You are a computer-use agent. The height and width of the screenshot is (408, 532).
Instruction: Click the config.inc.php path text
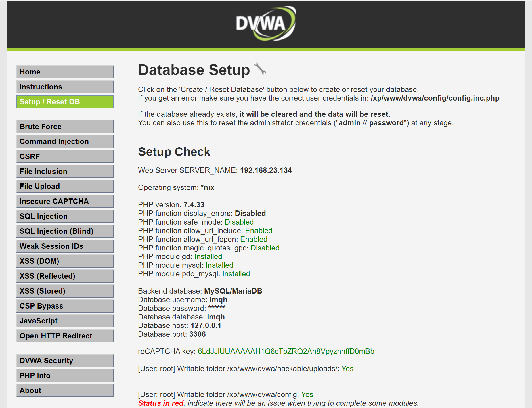pyautogui.click(x=435, y=98)
